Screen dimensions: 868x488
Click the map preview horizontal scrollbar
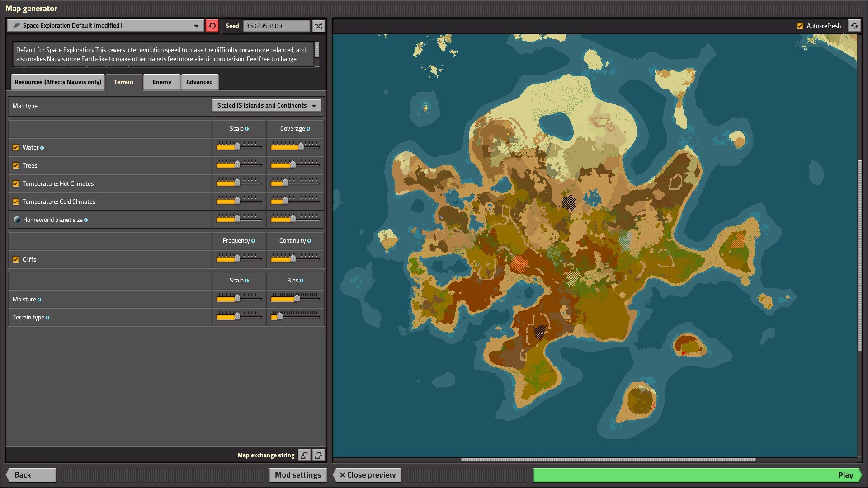coord(608,460)
